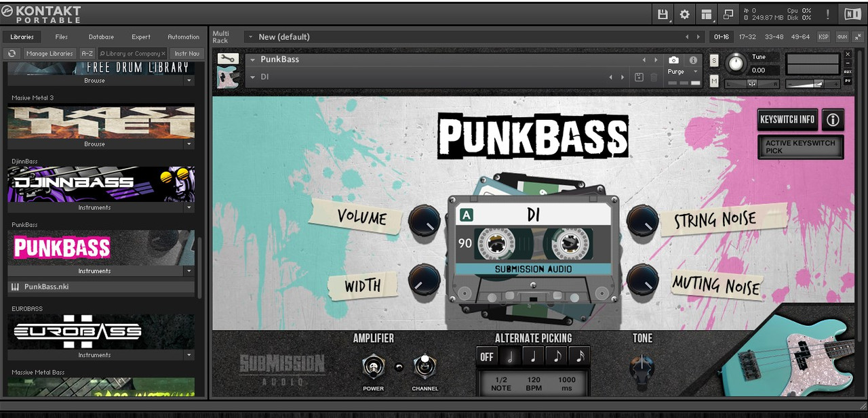The image size is (868, 418).
Task: Toggle the instrument AUX sends button
Action: point(848,72)
